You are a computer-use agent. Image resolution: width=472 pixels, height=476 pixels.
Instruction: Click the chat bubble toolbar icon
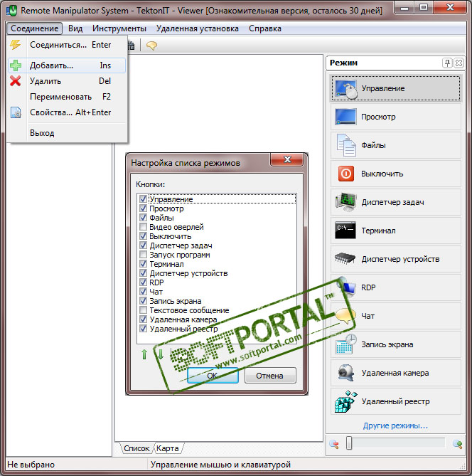151,46
